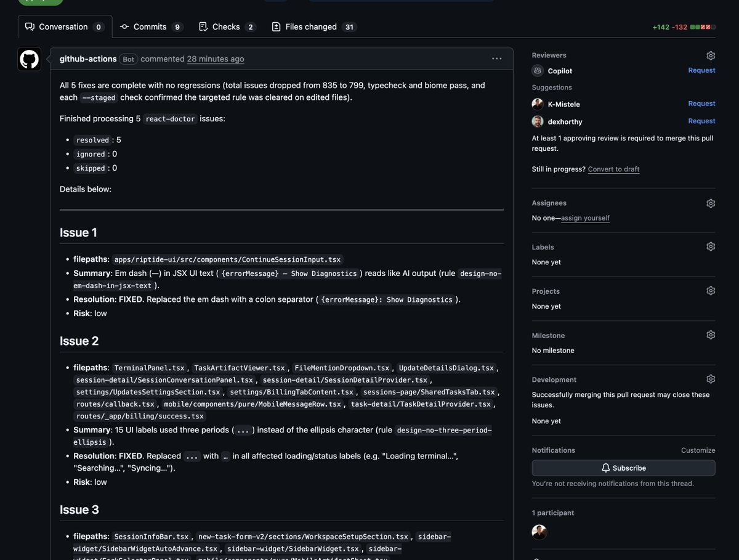This screenshot has height=560, width=739.
Task: Click the Issue 3 heading
Action: (79, 510)
